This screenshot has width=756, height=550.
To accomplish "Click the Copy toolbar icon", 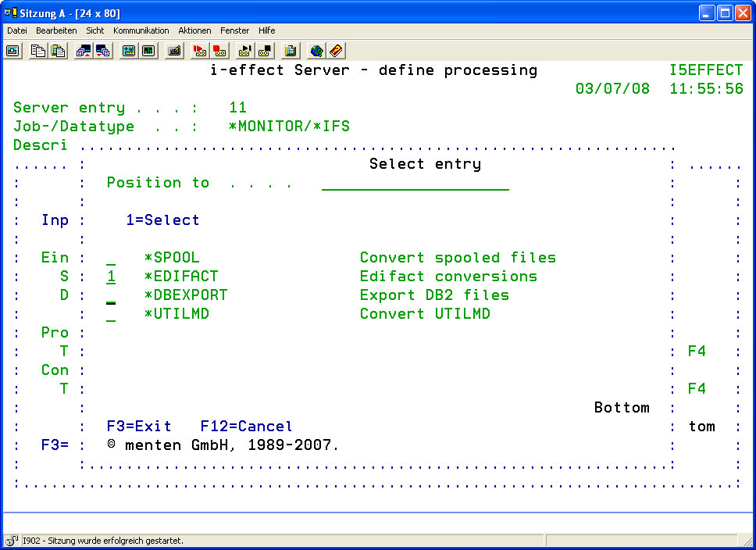I will click(x=38, y=51).
